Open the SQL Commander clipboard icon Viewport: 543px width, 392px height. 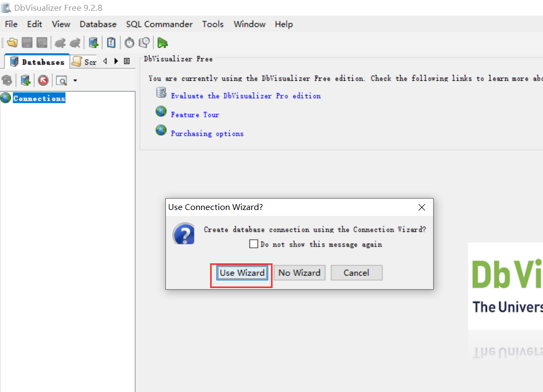[x=111, y=43]
